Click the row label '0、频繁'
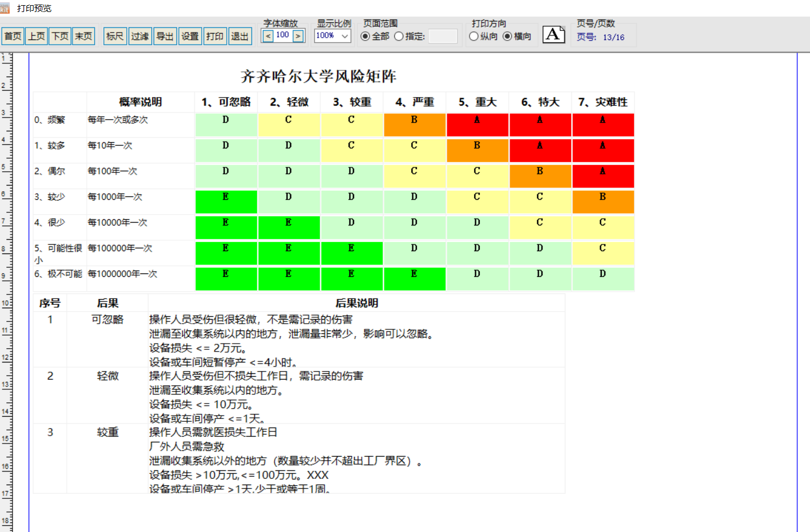 pyautogui.click(x=50, y=120)
